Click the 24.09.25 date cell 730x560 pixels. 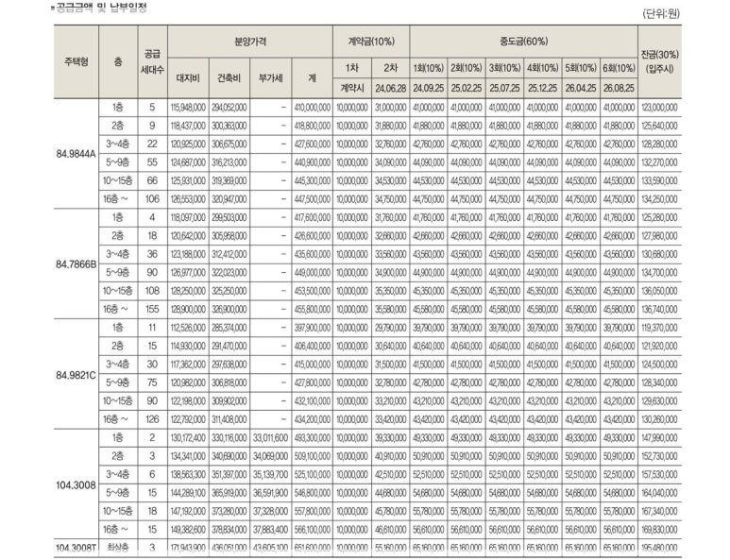pyautogui.click(x=429, y=88)
